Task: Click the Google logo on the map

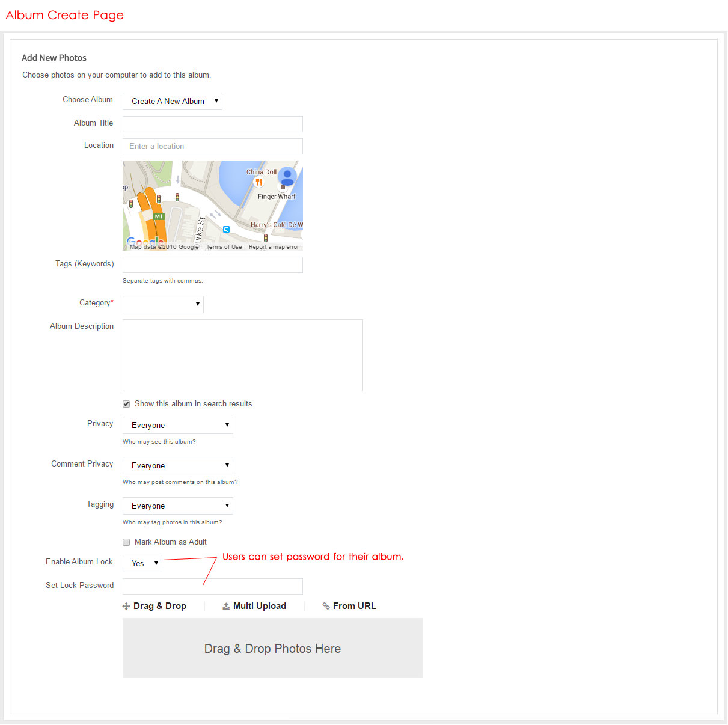Action: pyautogui.click(x=144, y=242)
